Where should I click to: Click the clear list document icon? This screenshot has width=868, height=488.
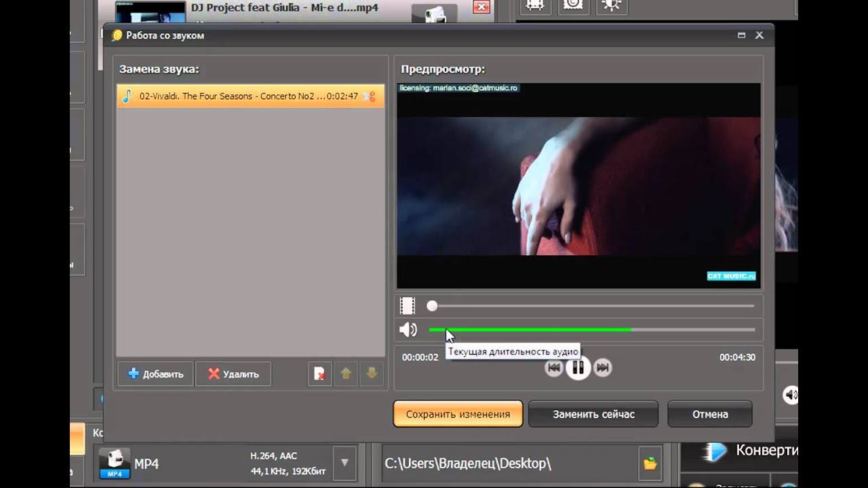320,374
